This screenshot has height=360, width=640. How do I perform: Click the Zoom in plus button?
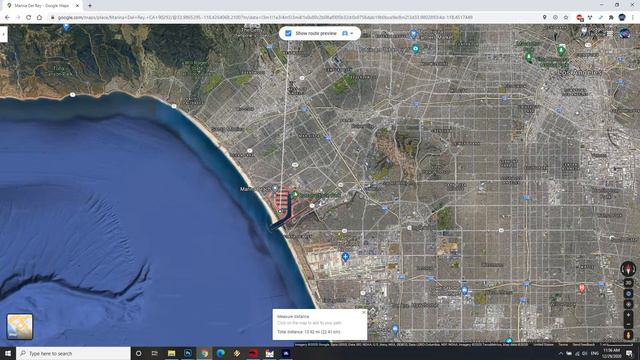(x=628, y=315)
